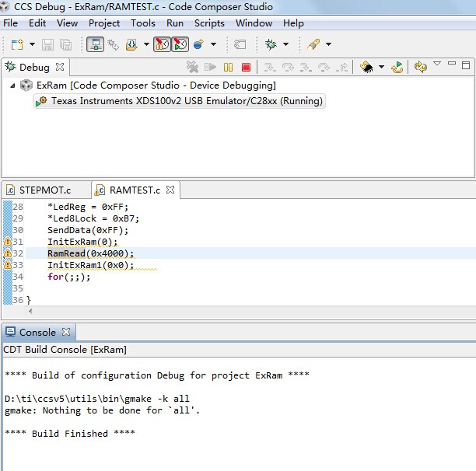The width and height of the screenshot is (476, 471).
Task: Open the Scripts menu
Action: click(209, 23)
